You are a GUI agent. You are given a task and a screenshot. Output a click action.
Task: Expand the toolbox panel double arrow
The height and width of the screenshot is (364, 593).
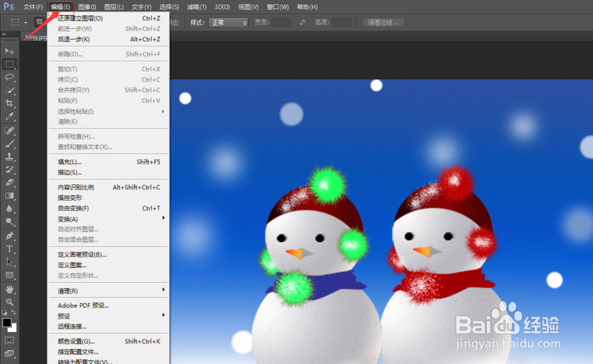4,34
